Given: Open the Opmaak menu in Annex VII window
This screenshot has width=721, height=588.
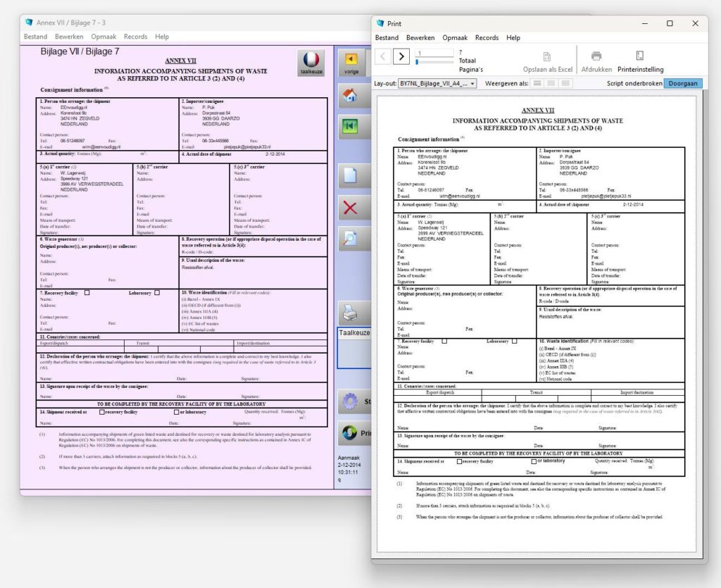Looking at the screenshot, I should point(104,37).
